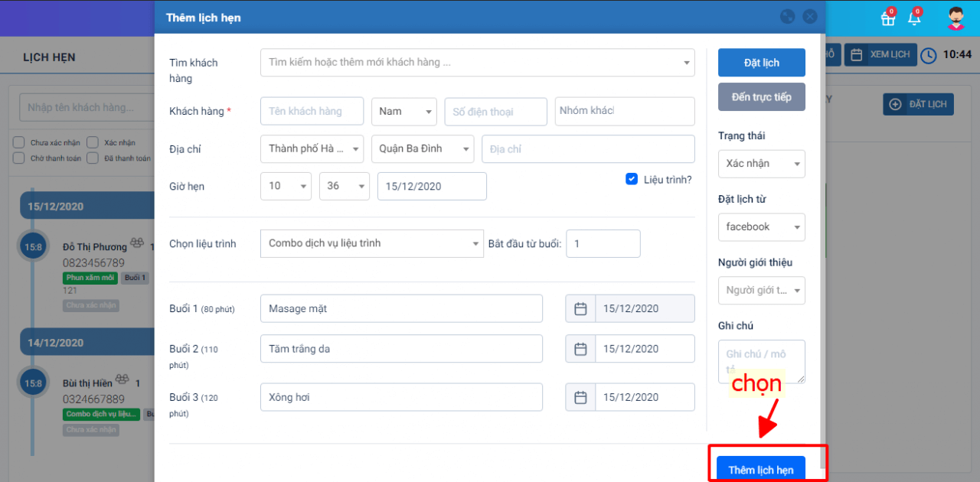
Task: Open the notification bell icon
Action: point(913,18)
